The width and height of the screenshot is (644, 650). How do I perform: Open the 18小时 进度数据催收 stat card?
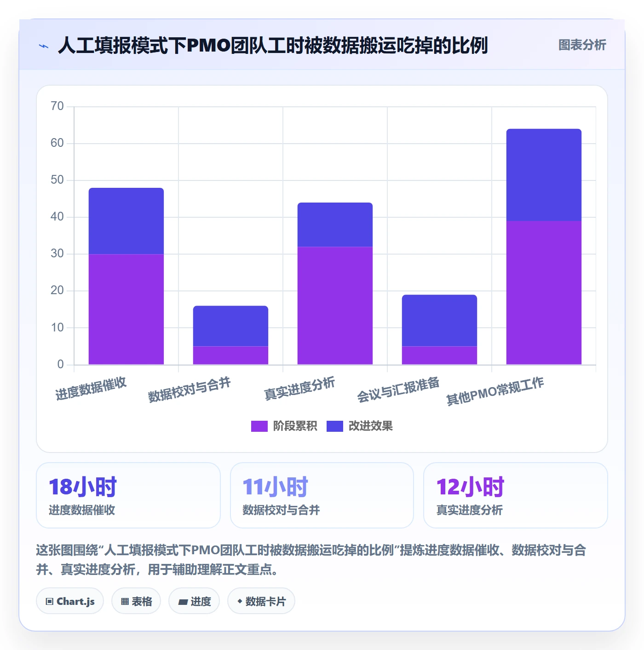(128, 495)
